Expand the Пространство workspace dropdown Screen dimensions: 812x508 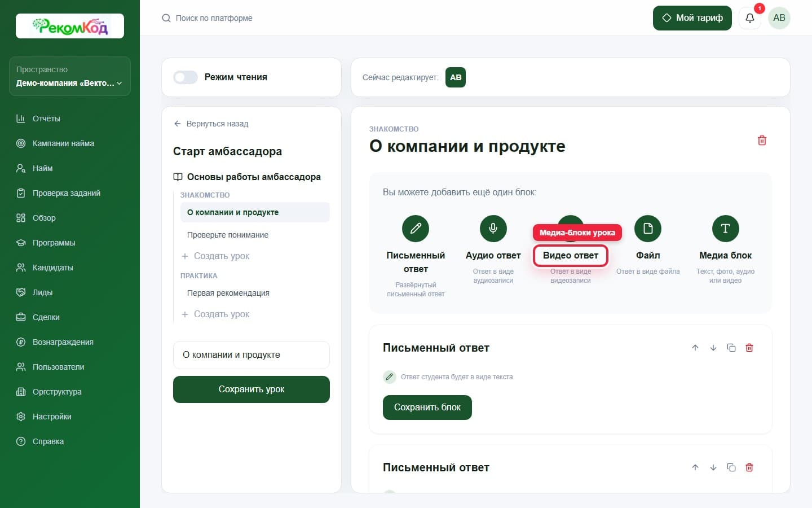[x=70, y=76]
